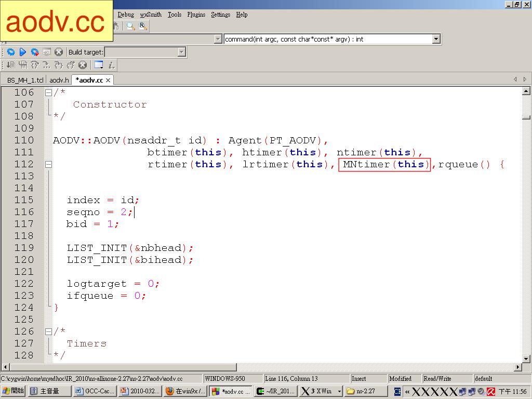The height and width of the screenshot is (399, 532).
Task: Collapse the constructor body fold at line 112
Action: click(48, 164)
